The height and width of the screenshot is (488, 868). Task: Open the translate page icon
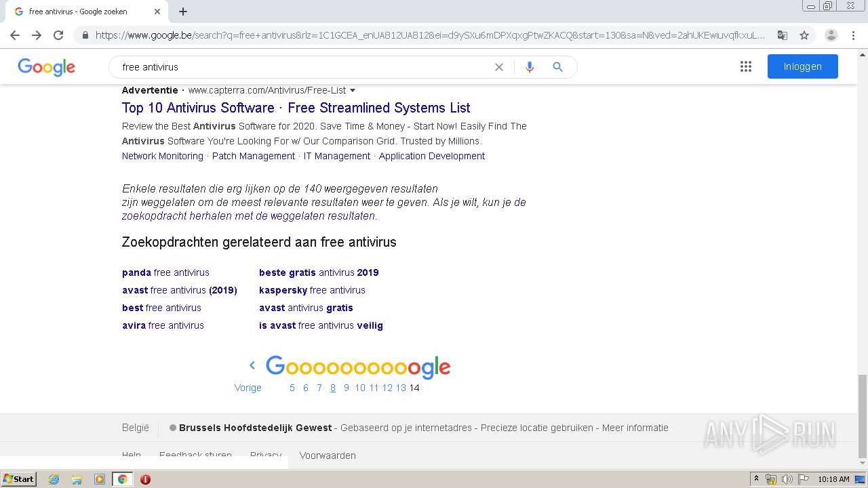[x=783, y=35]
